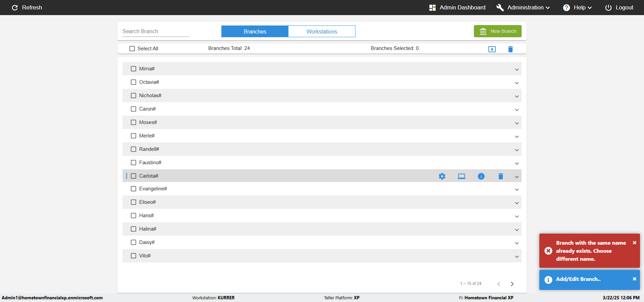Dismiss the red duplicate-branch error toast

[635, 243]
